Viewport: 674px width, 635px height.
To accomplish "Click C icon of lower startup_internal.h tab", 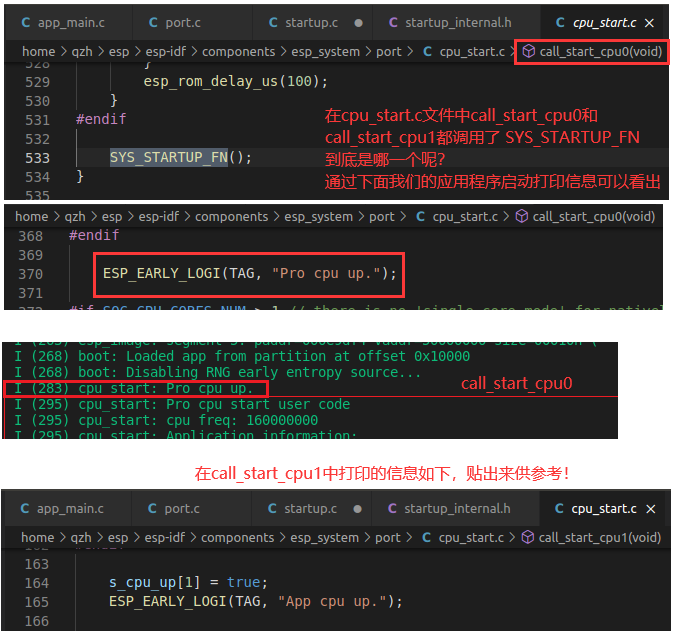I will click(x=392, y=509).
